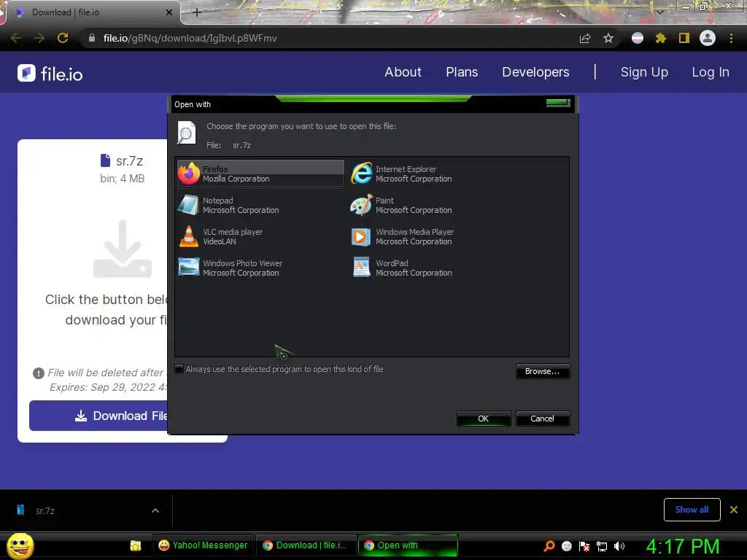
Task: Switch to Open with taskbar item
Action: 408,545
